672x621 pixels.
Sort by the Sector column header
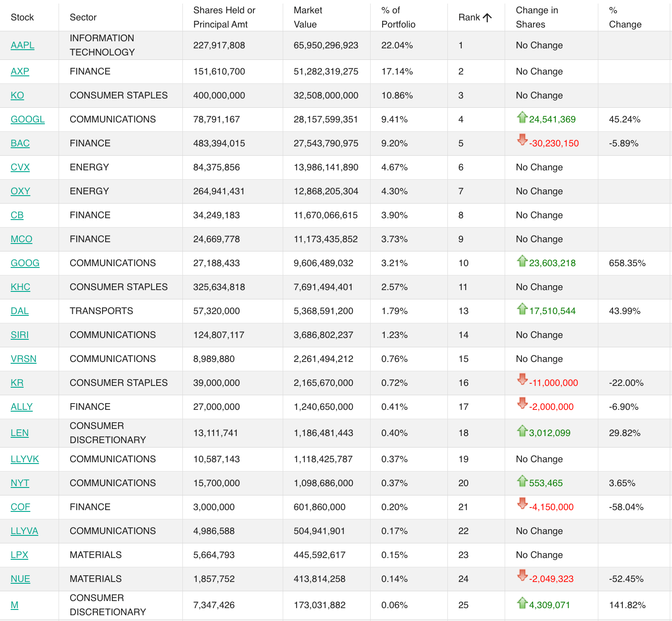[x=83, y=17]
